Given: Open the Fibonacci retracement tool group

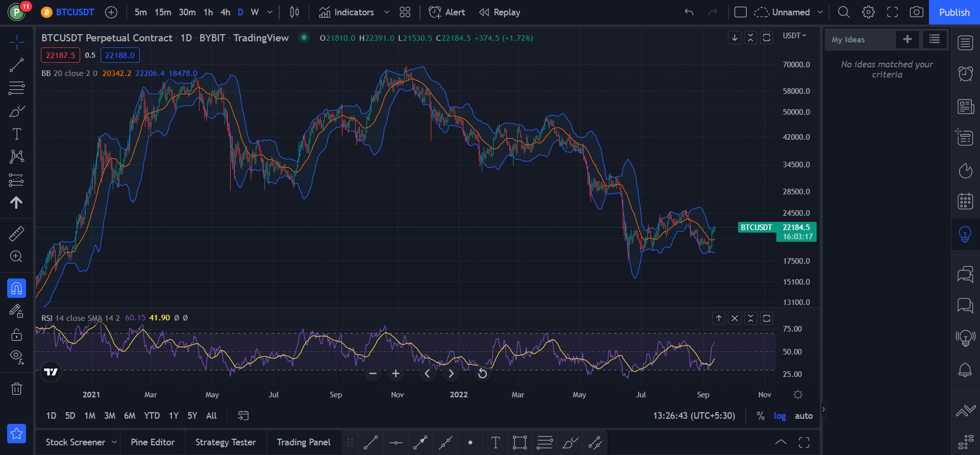Looking at the screenshot, I should tap(16, 88).
